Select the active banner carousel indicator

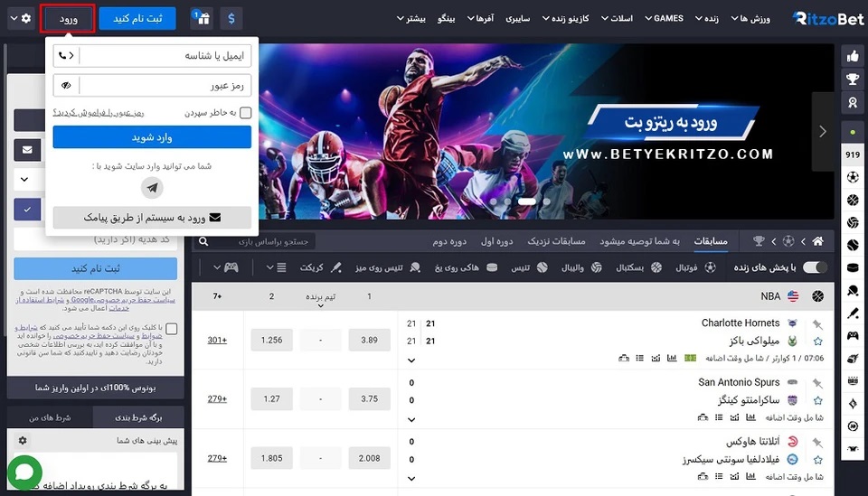(x=527, y=201)
